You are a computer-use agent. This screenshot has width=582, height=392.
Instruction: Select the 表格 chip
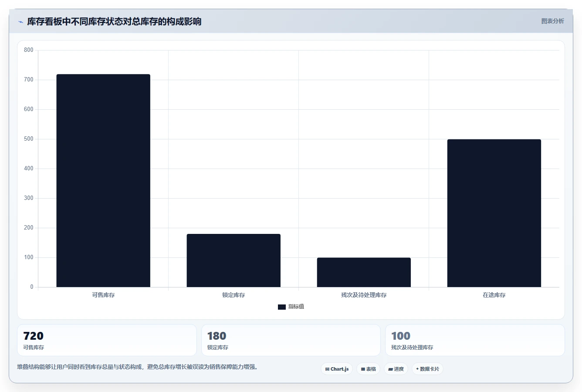click(368, 369)
